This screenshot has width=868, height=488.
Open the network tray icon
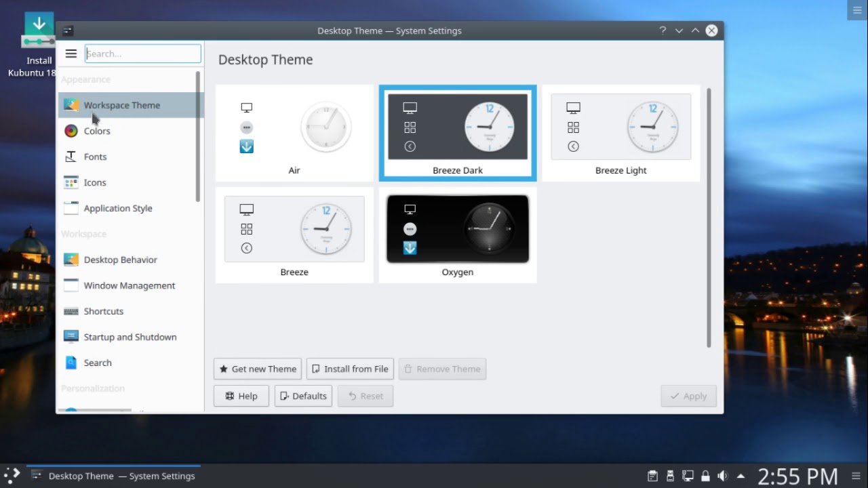pos(688,476)
